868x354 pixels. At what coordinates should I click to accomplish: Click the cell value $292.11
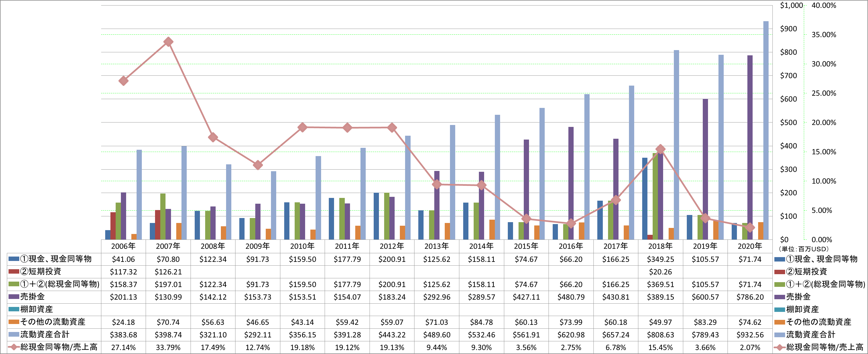(258, 335)
